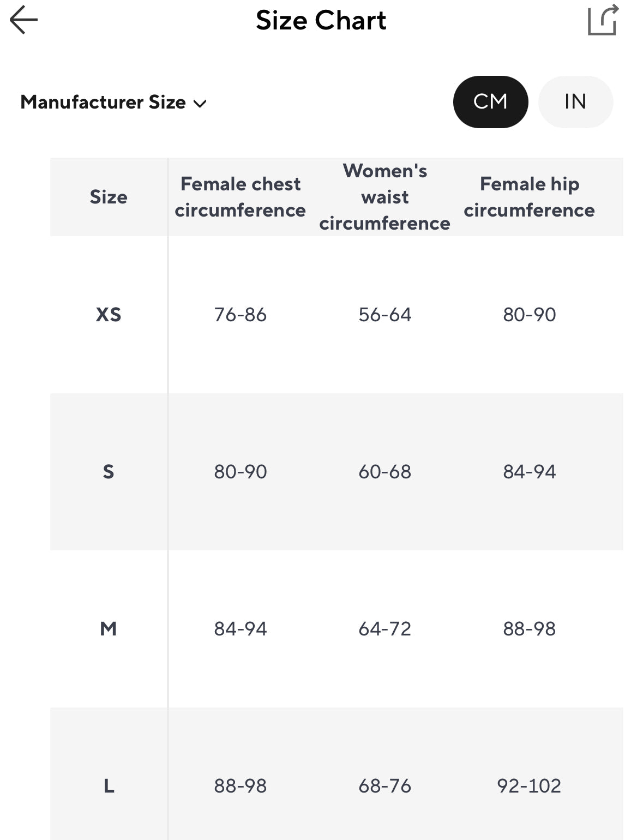Tap the Women's waist circumference header

pos(384,197)
